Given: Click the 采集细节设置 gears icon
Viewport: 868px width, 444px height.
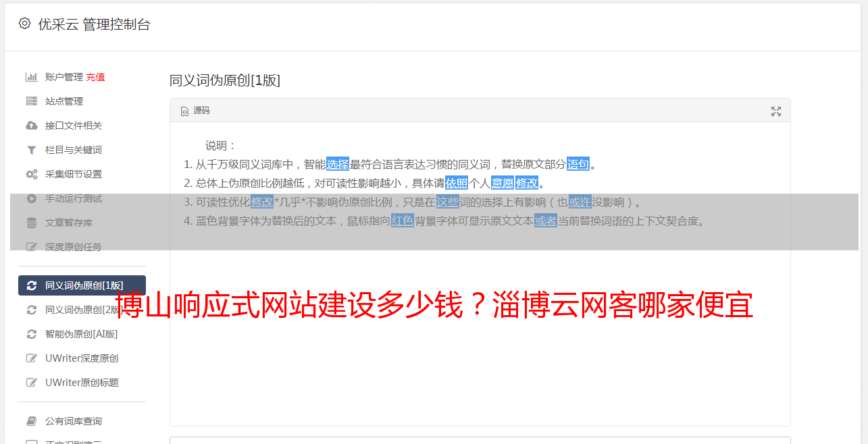Looking at the screenshot, I should pos(31,174).
